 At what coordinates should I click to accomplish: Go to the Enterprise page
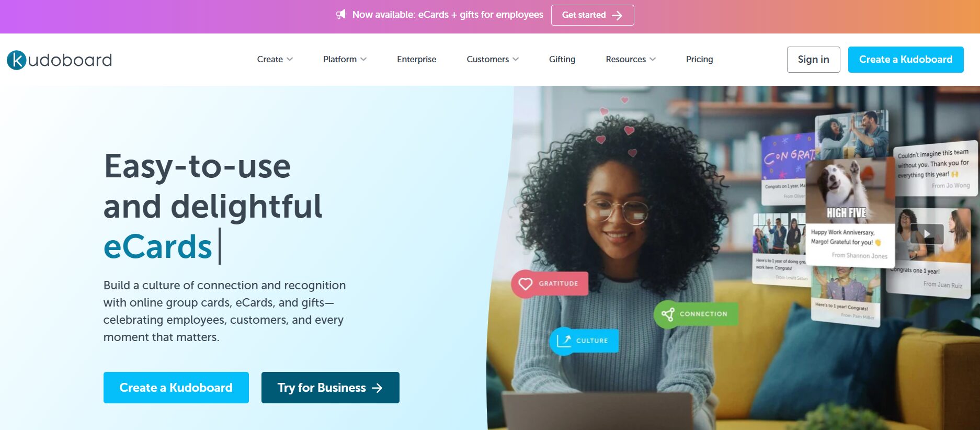click(416, 59)
